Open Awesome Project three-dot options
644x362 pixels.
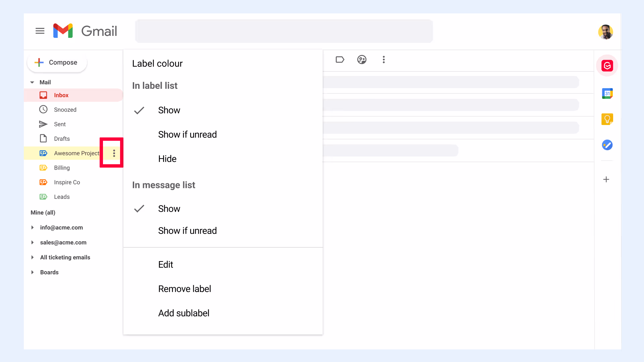(x=114, y=153)
